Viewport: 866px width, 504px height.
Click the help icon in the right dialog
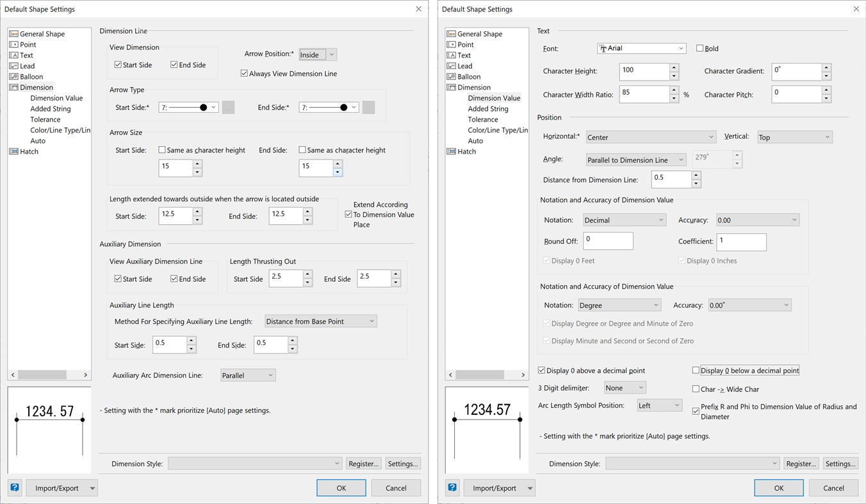click(452, 487)
